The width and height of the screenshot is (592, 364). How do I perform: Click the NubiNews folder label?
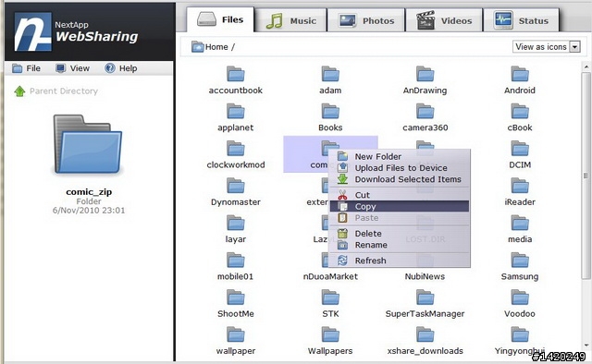(425, 276)
